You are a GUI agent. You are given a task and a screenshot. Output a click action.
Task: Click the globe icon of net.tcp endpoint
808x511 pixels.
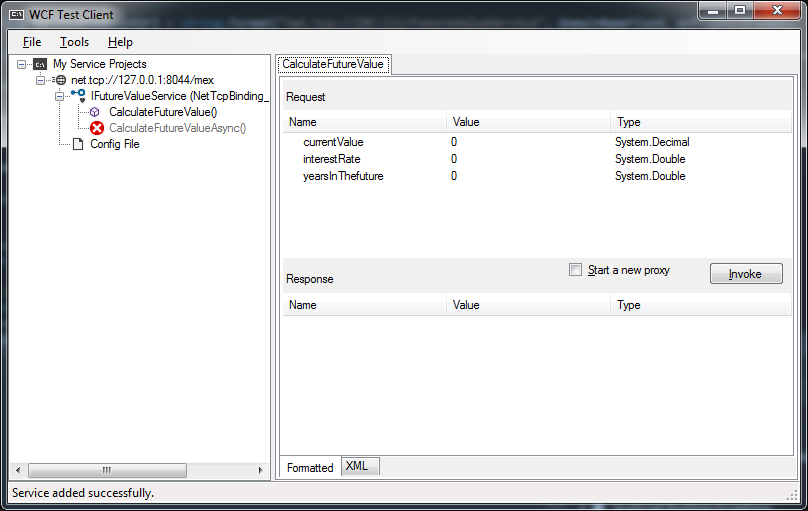click(60, 80)
